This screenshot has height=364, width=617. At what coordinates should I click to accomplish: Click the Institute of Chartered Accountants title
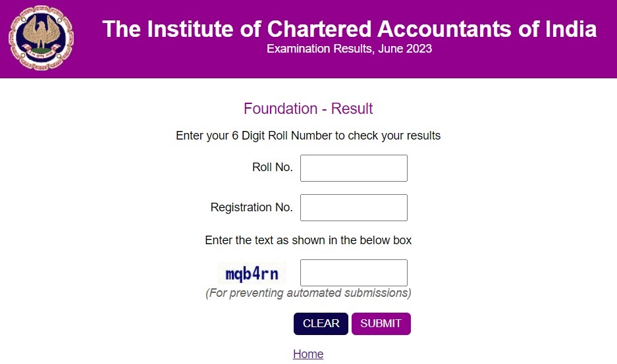click(x=349, y=29)
